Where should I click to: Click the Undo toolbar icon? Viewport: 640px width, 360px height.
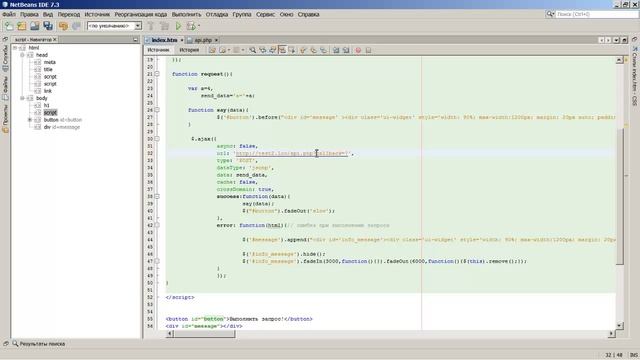[x=63, y=26]
